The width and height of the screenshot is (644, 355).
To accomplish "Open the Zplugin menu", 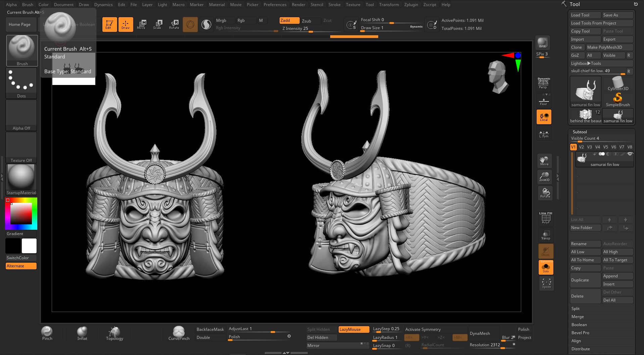I will (x=411, y=4).
